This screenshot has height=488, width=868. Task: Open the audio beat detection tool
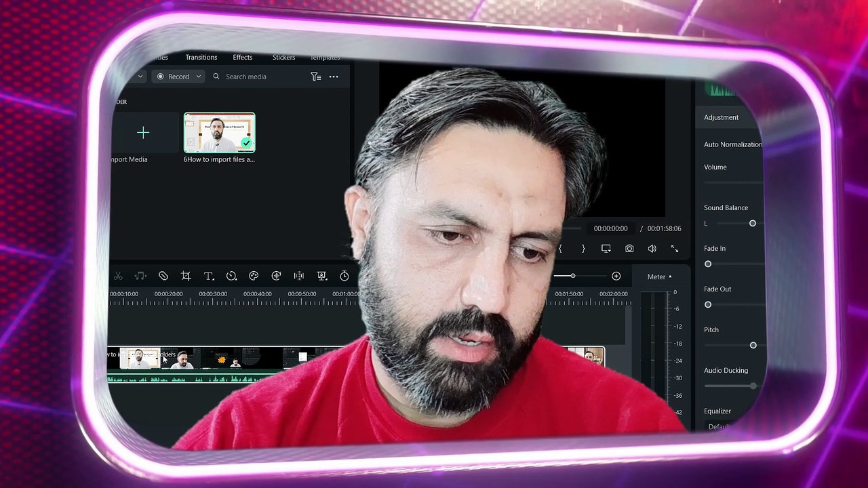[x=140, y=276]
